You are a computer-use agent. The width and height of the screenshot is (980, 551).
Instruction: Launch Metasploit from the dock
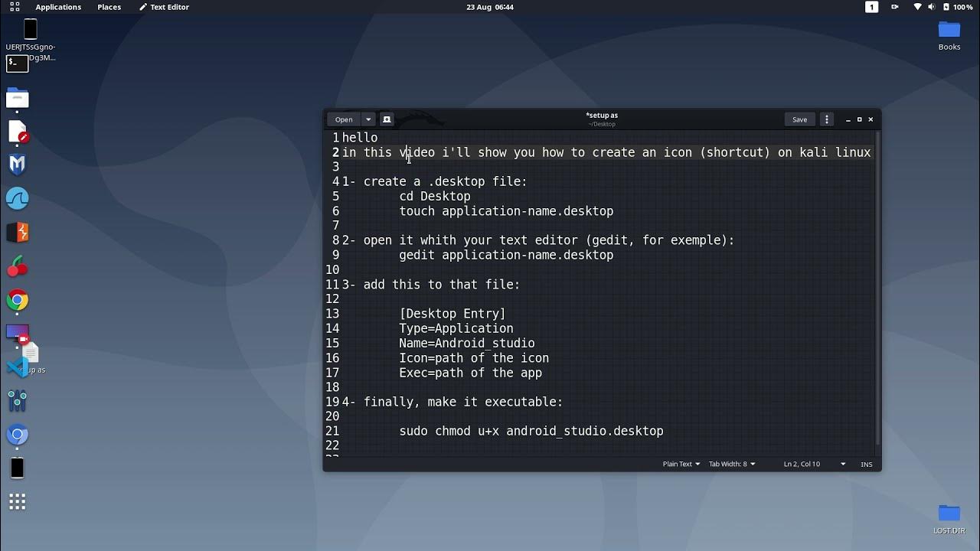click(17, 165)
